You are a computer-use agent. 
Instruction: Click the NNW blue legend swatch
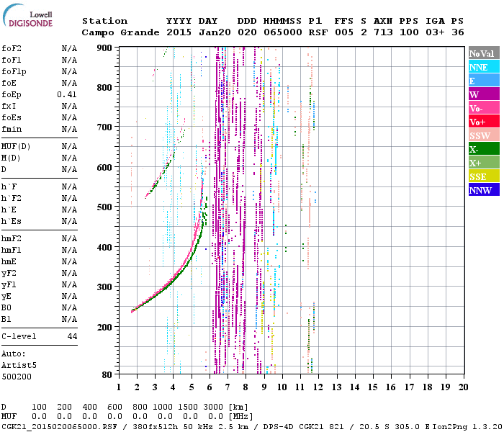(x=484, y=190)
